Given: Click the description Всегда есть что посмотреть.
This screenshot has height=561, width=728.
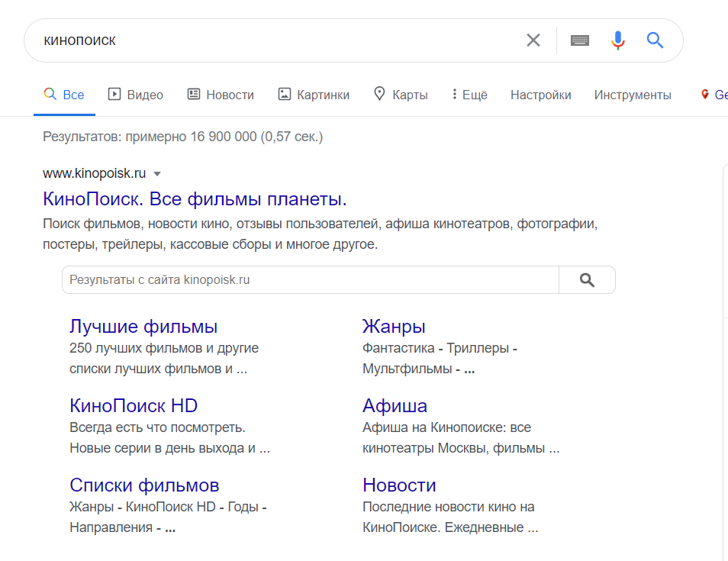Looking at the screenshot, I should pyautogui.click(x=157, y=427).
